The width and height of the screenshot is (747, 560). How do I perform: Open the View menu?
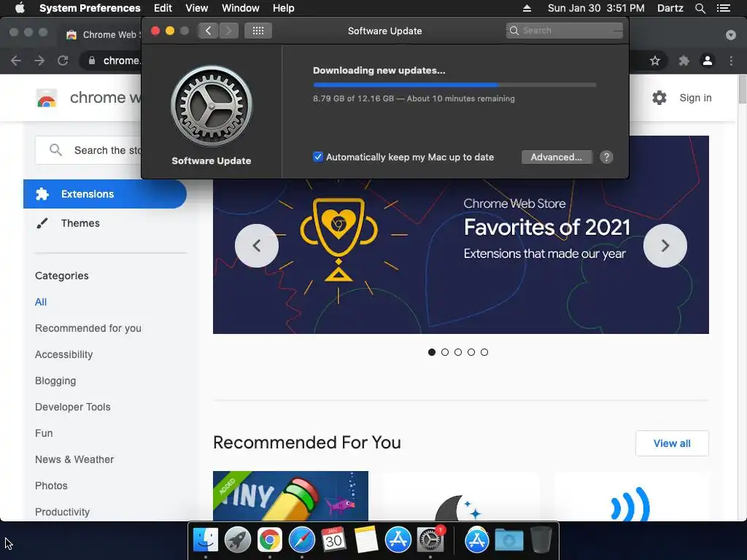[197, 8]
